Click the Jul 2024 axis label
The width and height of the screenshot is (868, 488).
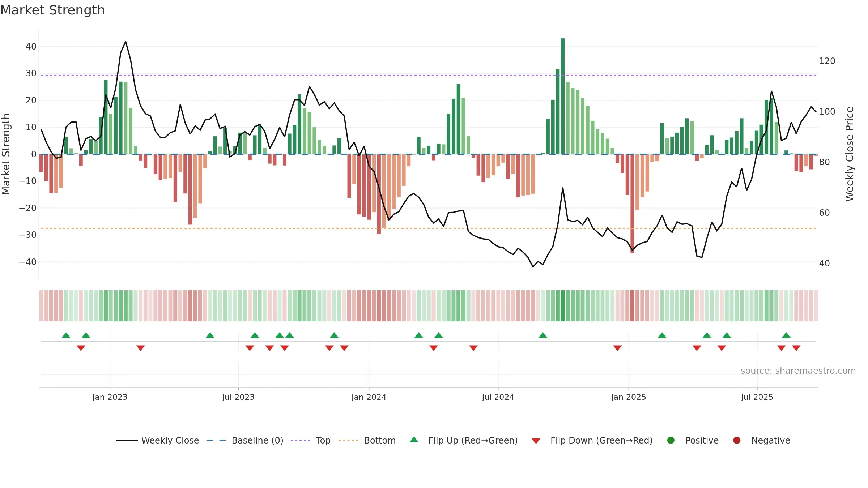coord(498,397)
